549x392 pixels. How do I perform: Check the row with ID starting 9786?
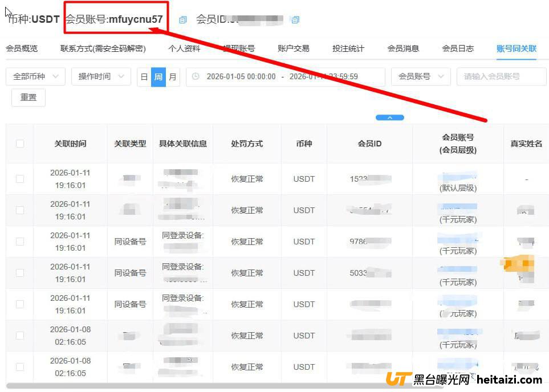(x=20, y=242)
